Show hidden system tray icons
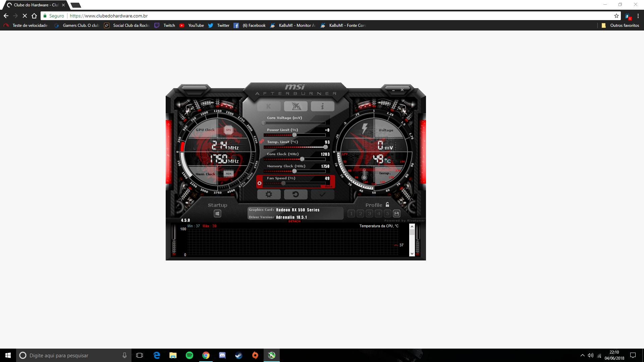 582,355
